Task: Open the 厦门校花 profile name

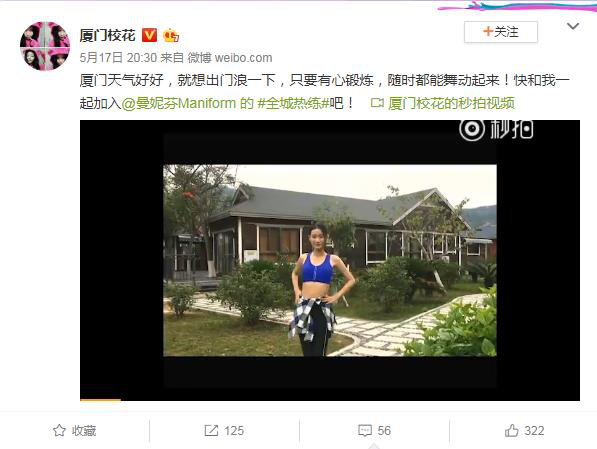Action: point(107,35)
